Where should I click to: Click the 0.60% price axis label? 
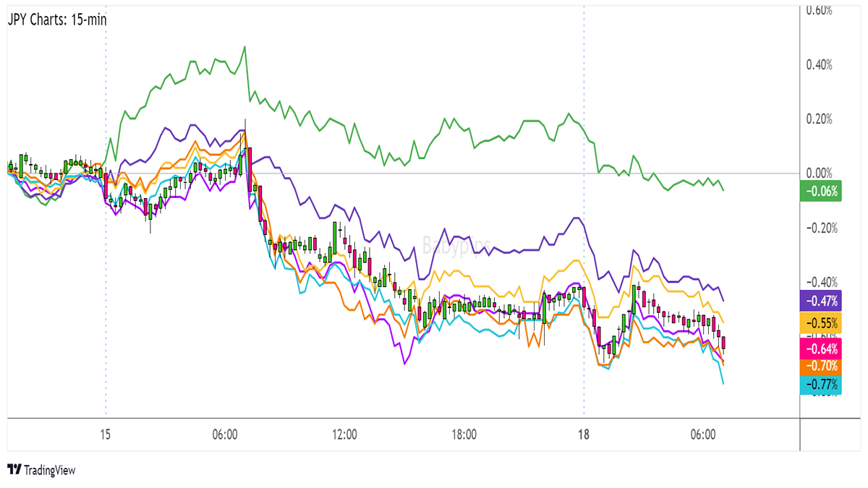(x=820, y=10)
